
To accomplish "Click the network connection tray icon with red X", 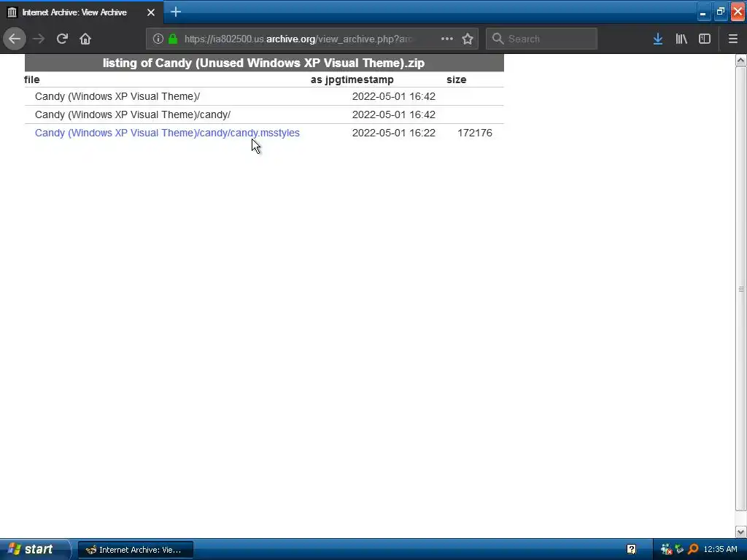I will [666, 550].
